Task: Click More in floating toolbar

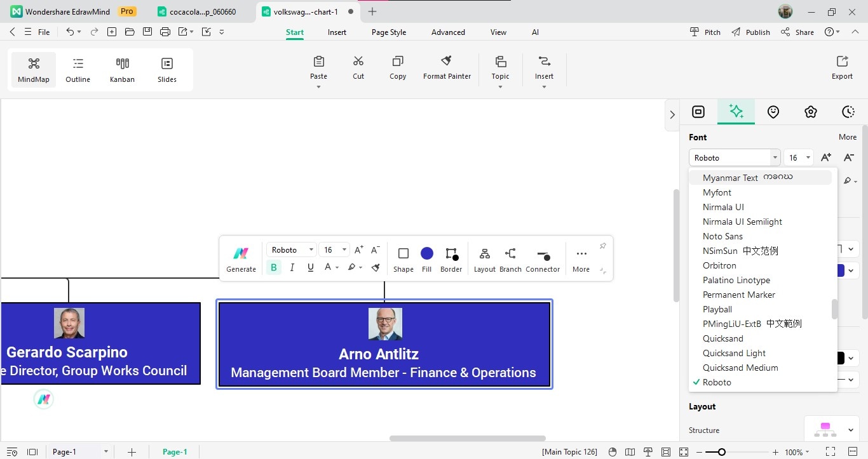Action: 581,260
